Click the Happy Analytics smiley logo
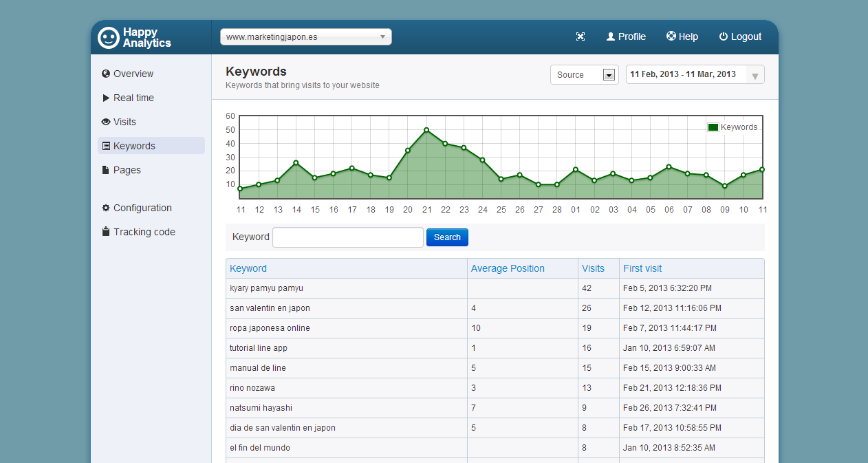 [109, 37]
